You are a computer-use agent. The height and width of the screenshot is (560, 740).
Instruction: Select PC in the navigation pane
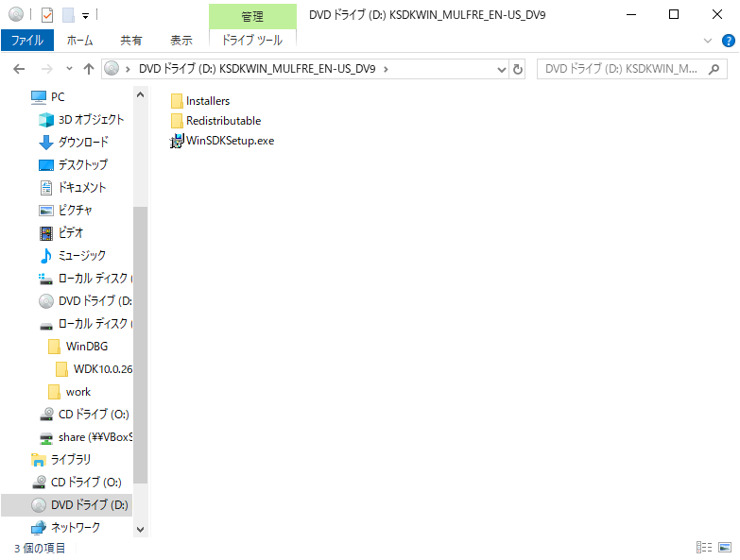(x=47, y=97)
